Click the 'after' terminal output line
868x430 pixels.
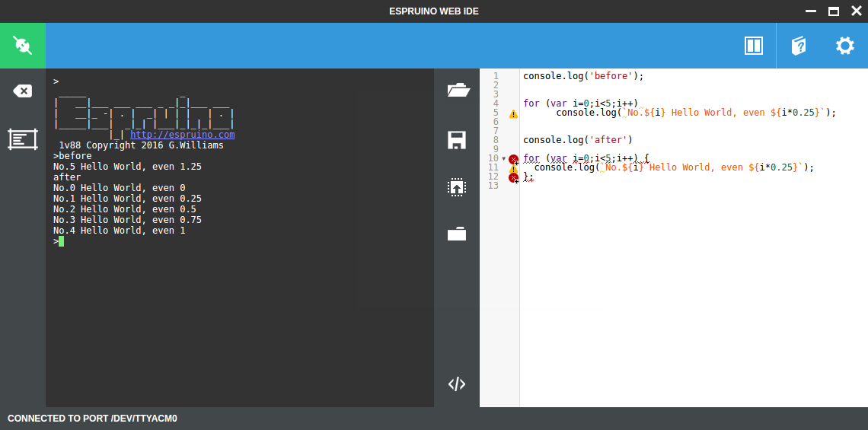click(67, 177)
